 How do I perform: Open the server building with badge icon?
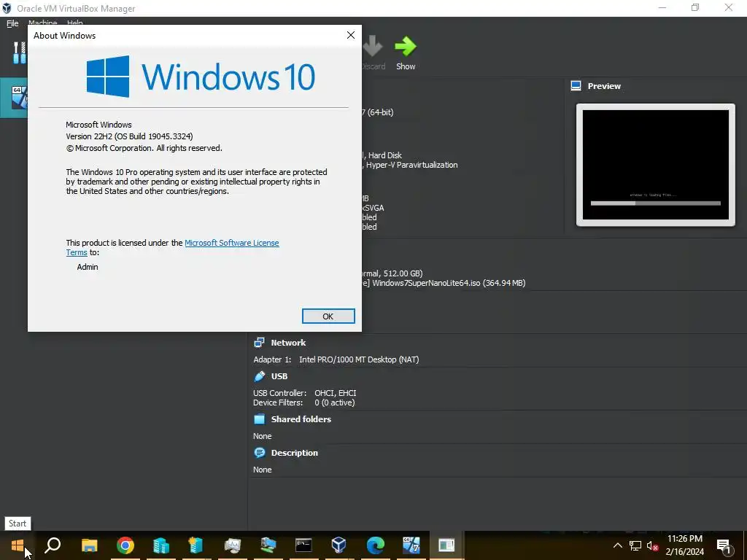(196, 545)
